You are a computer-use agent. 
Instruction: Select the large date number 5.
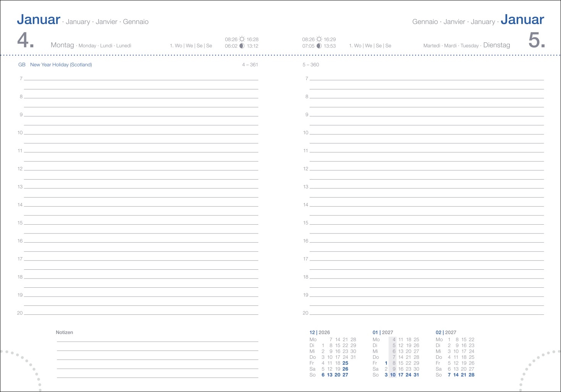[x=536, y=40]
